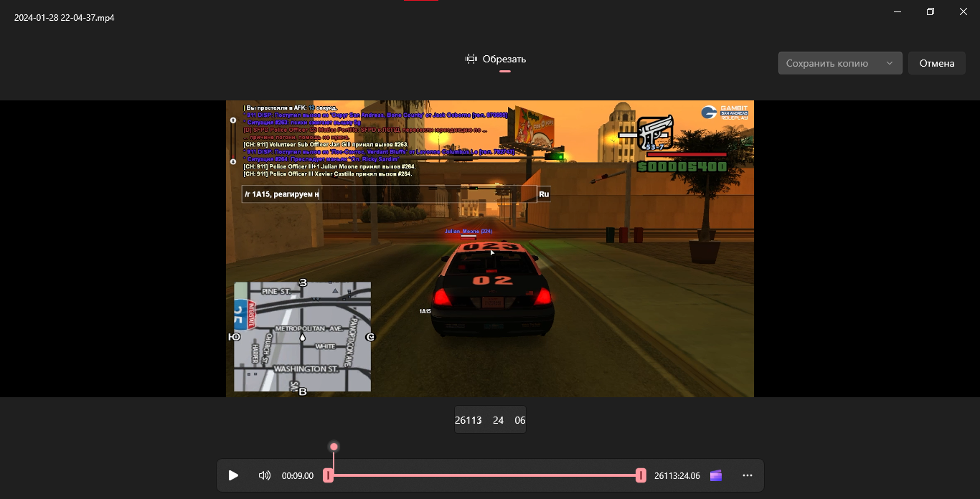
Task: Click the round pink playhead marker
Action: [334, 447]
